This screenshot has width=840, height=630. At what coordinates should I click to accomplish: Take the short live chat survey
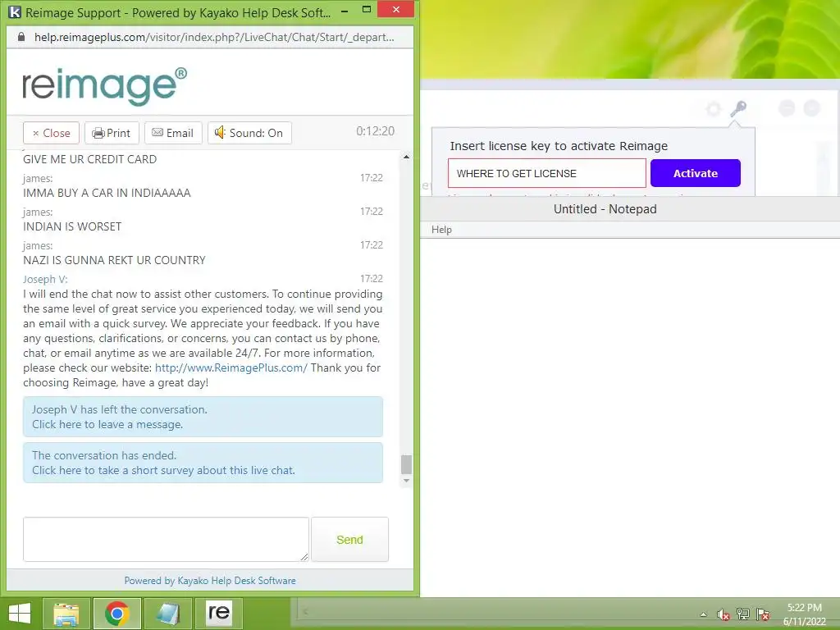click(x=163, y=470)
